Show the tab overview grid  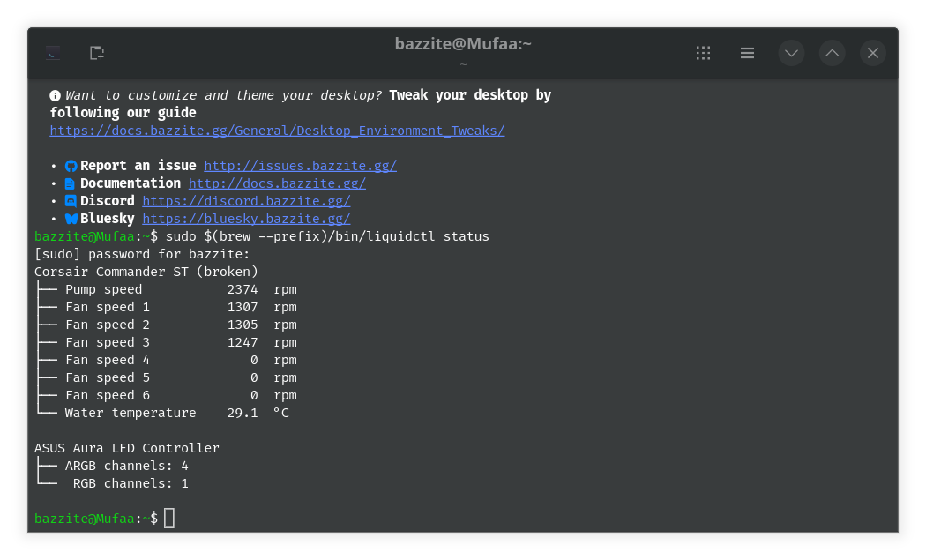point(703,53)
